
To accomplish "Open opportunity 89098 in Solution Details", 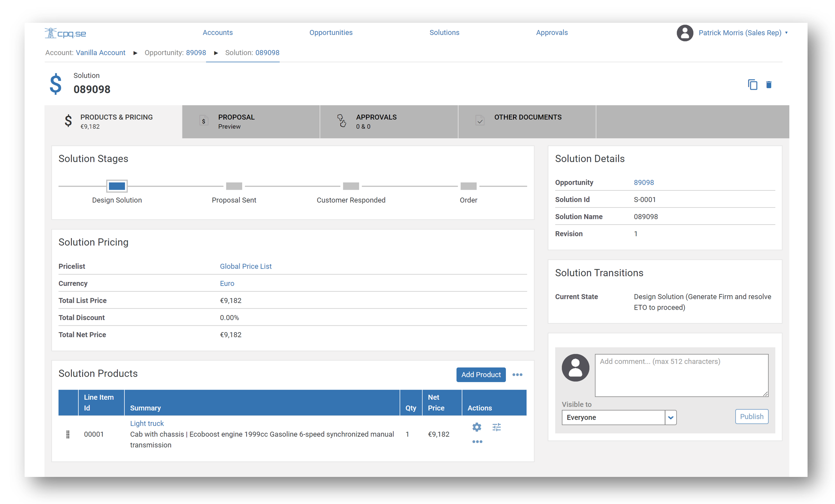I will 644,182.
